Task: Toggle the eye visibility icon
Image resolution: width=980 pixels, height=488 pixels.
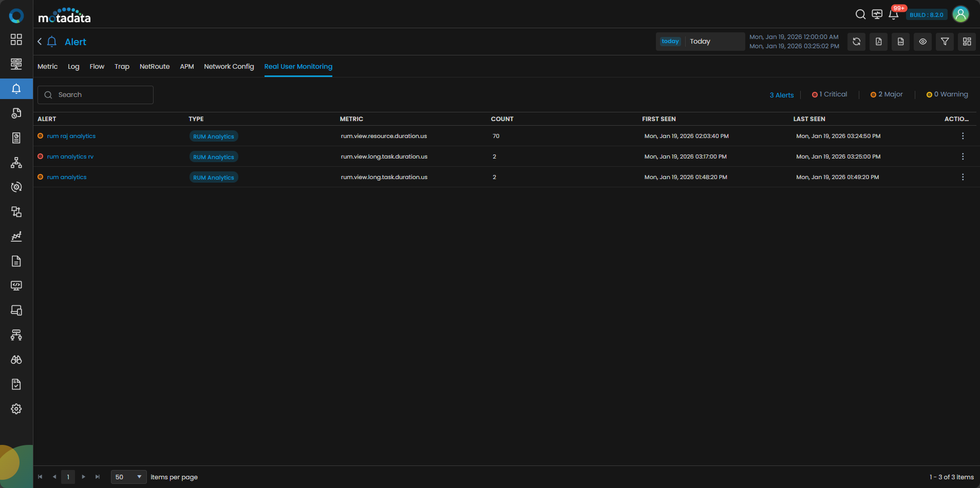Action: (x=922, y=42)
